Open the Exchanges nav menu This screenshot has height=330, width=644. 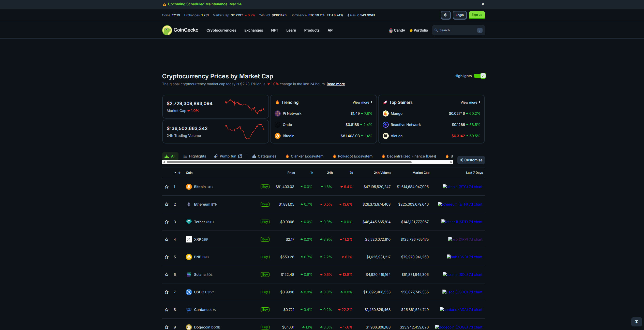253,30
